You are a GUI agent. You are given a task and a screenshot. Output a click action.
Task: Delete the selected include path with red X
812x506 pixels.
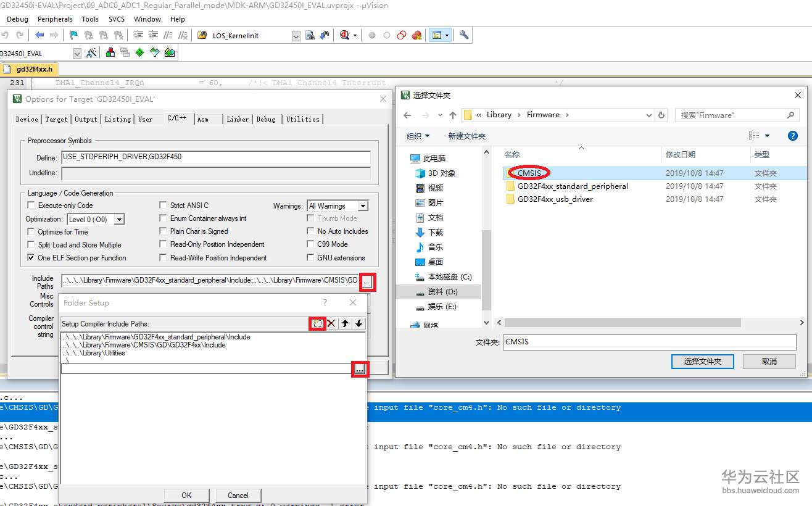click(331, 323)
